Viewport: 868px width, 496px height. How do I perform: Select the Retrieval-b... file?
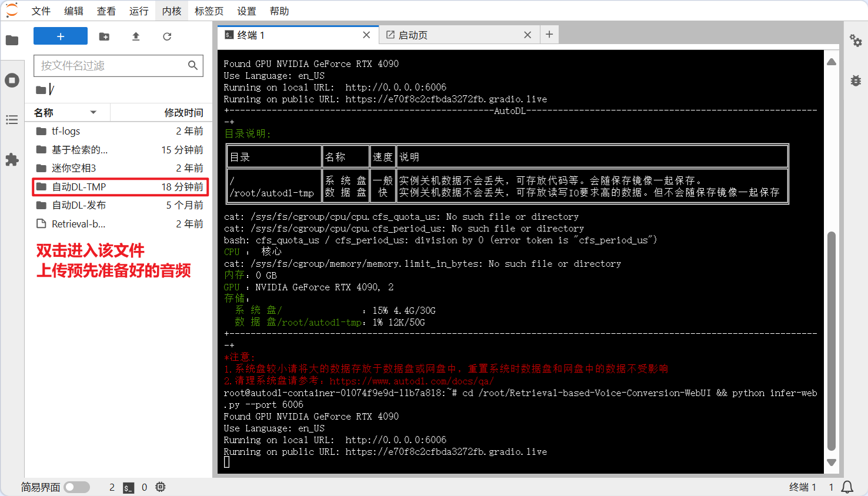(x=119, y=224)
